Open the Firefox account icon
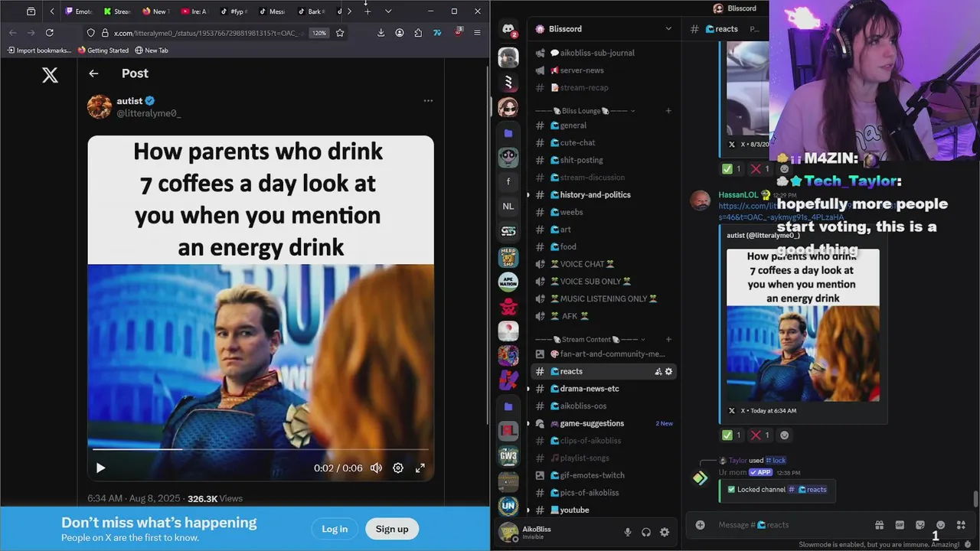The image size is (980, 551). pos(400,33)
